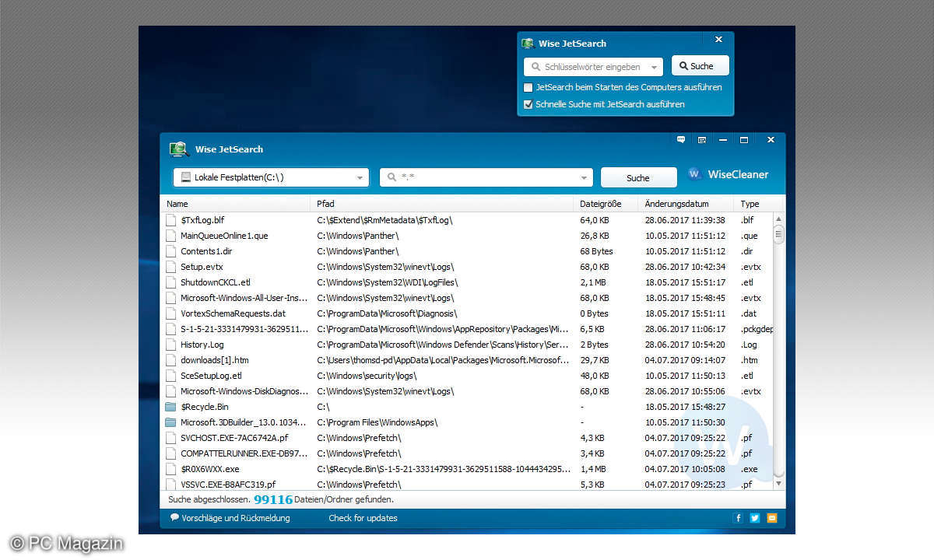Click the file icon of Contents1.dir
This screenshot has height=560, width=934.
point(170,251)
